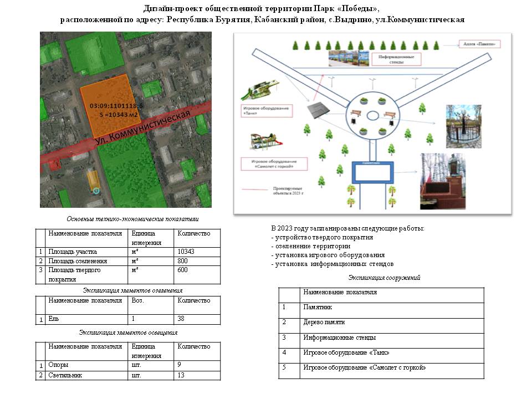Click the "Игровое оборудование «Танк»" row in the structures table
This screenshot has width=532, height=399.
coord(381,356)
